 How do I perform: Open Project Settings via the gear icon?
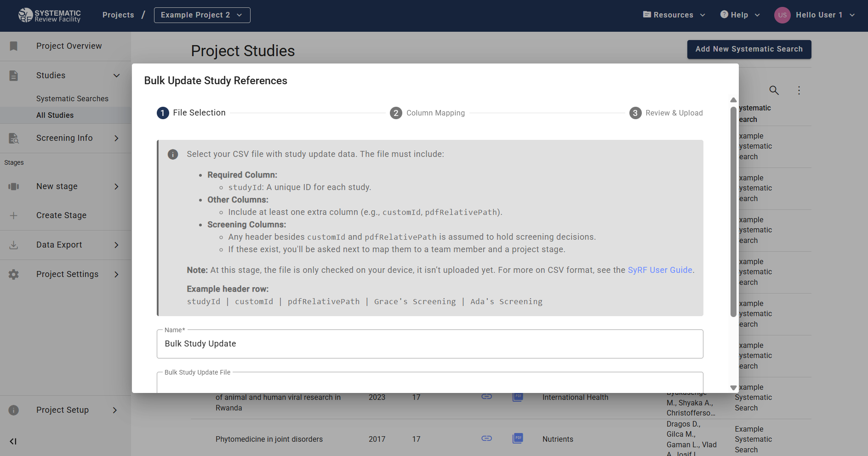pos(14,274)
